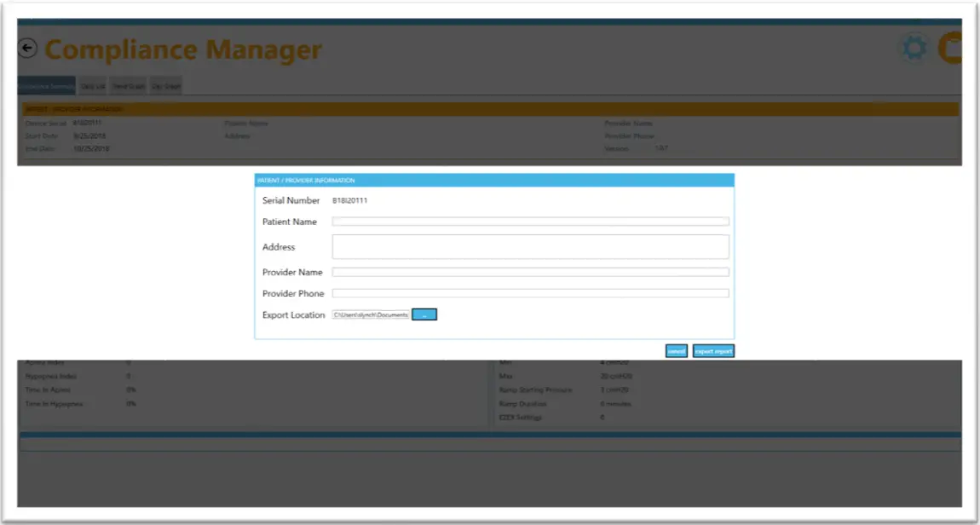Image resolution: width=980 pixels, height=525 pixels.
Task: Click the Time In Apnea label
Action: [x=46, y=390]
